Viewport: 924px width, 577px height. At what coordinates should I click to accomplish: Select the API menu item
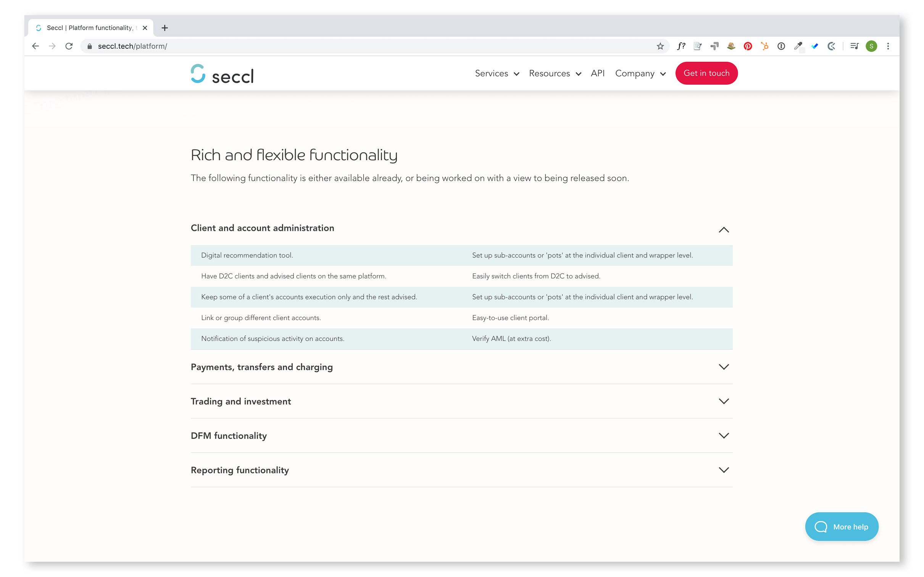coord(598,73)
